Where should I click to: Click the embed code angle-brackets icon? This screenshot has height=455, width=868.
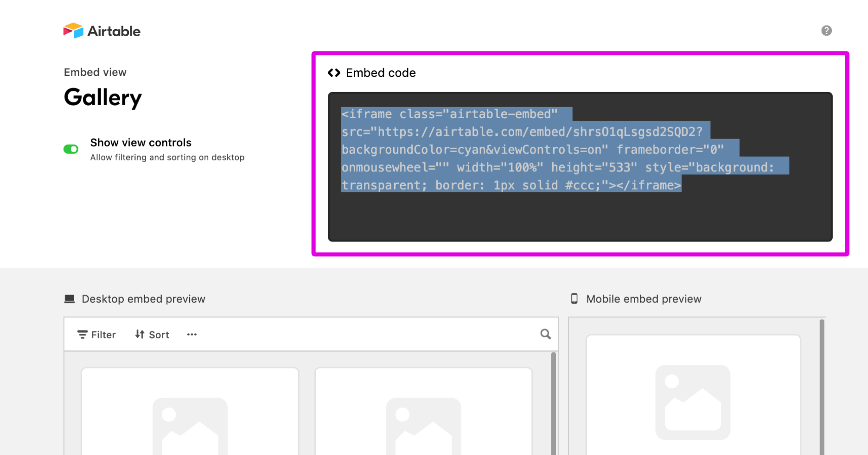(x=333, y=72)
